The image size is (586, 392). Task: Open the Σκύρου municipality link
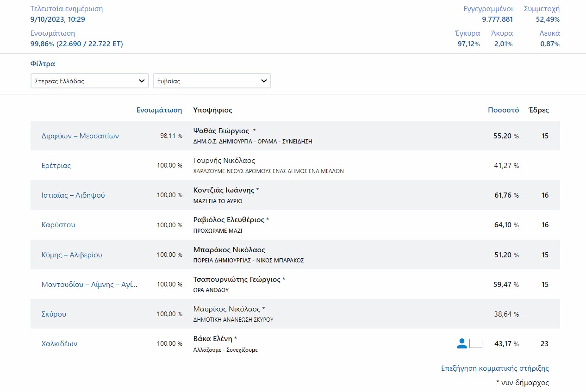coord(54,314)
